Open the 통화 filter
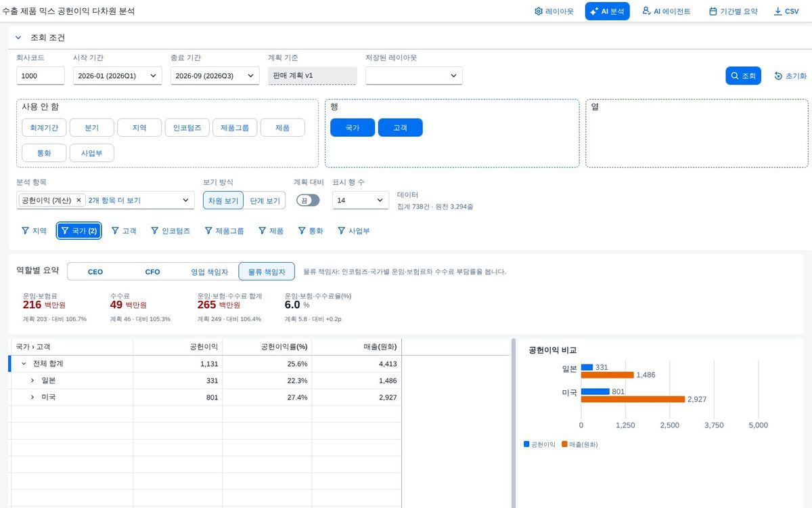 (311, 231)
